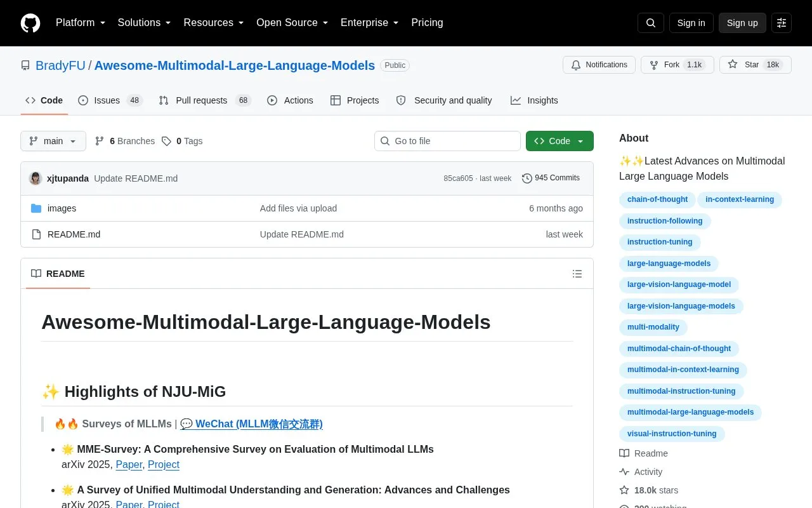The height and width of the screenshot is (508, 812).
Task: Click the visual-instruction-tuning topic tag
Action: [672, 434]
